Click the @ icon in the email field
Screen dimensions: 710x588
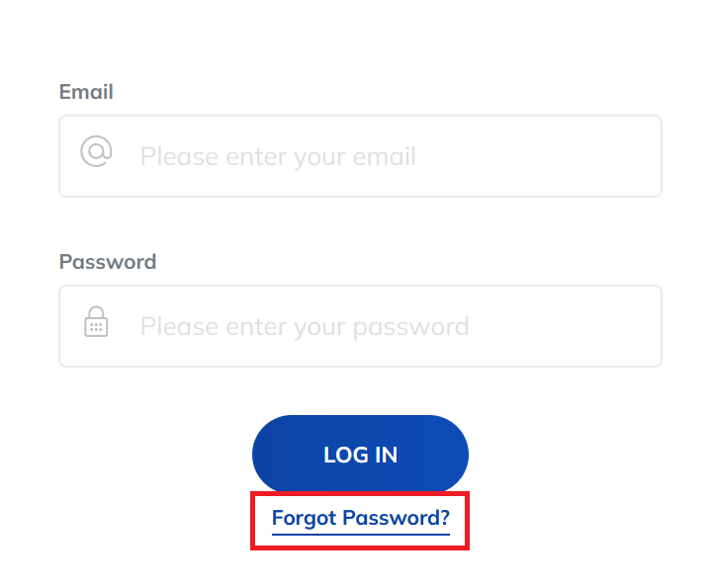(x=96, y=151)
